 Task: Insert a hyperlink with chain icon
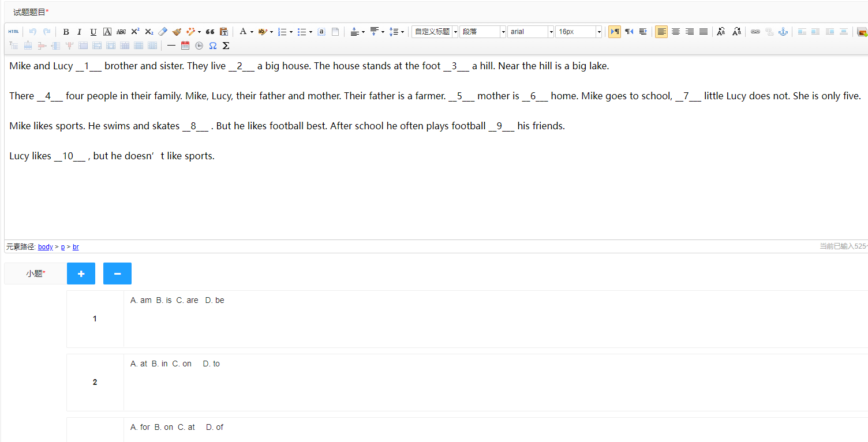(x=755, y=32)
